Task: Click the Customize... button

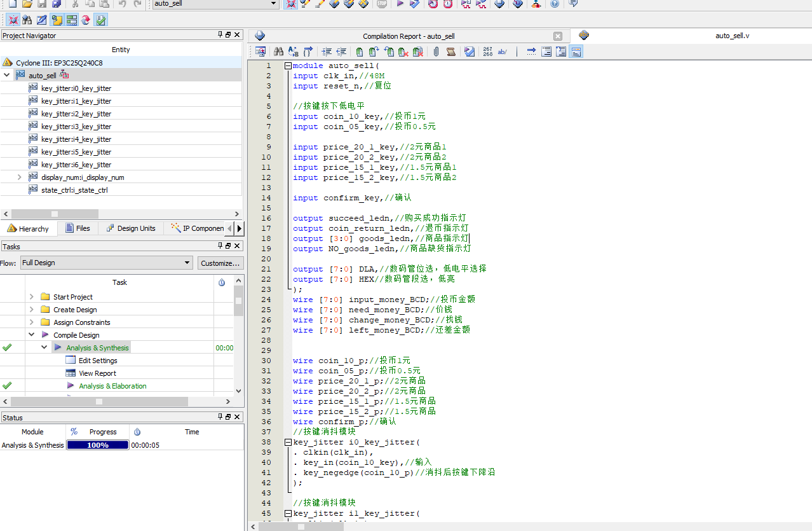Action: click(x=220, y=263)
